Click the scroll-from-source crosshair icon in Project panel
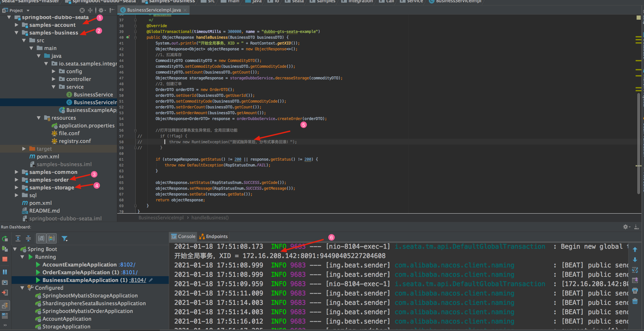This screenshot has width=644, height=331. 82,10
